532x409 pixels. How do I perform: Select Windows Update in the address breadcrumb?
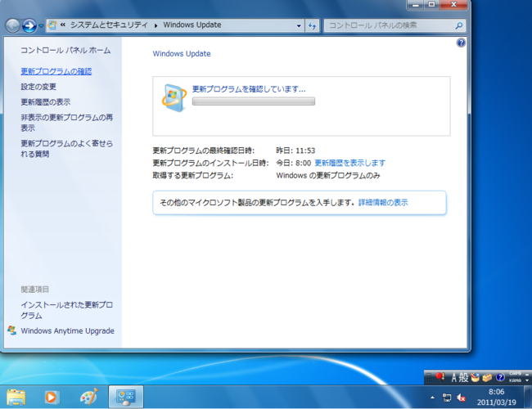coord(192,25)
